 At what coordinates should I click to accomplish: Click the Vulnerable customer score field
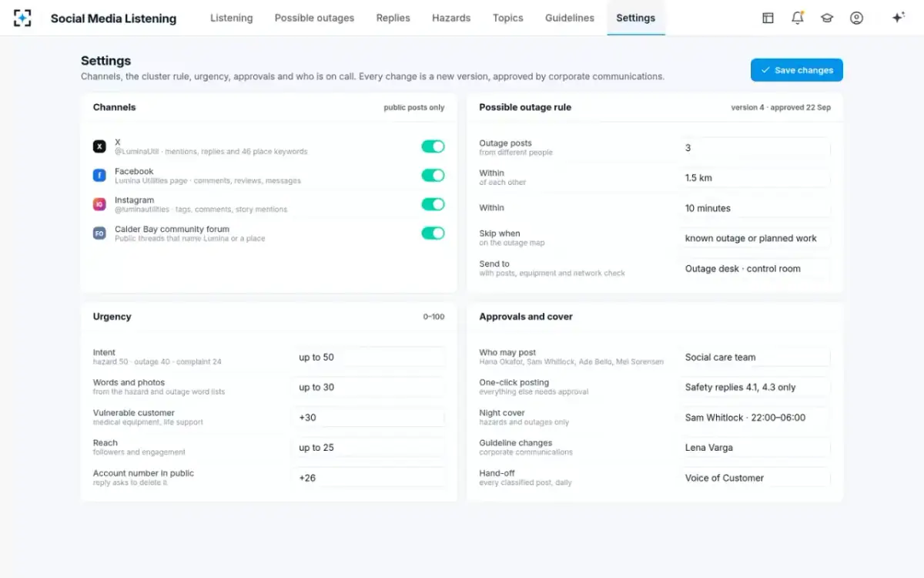(369, 418)
